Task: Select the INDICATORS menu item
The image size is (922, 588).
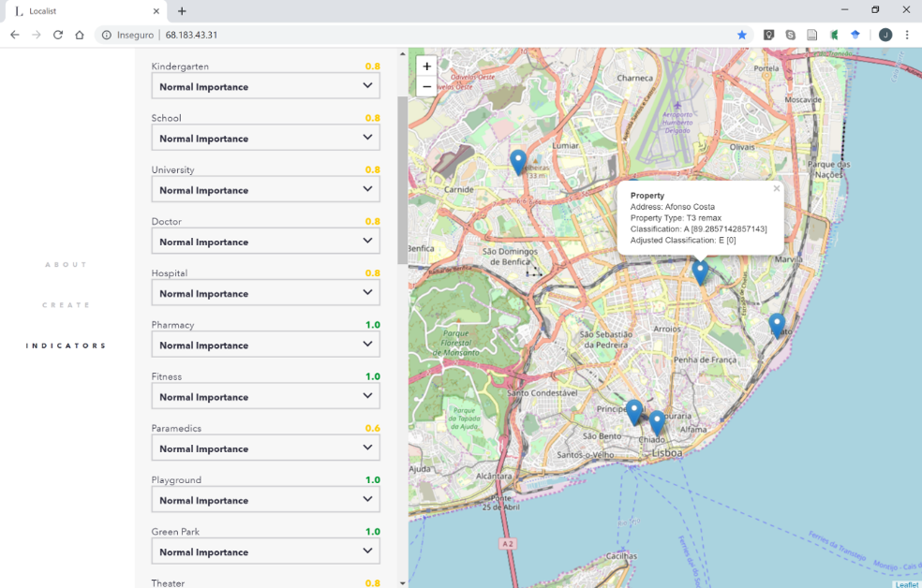Action: click(67, 345)
